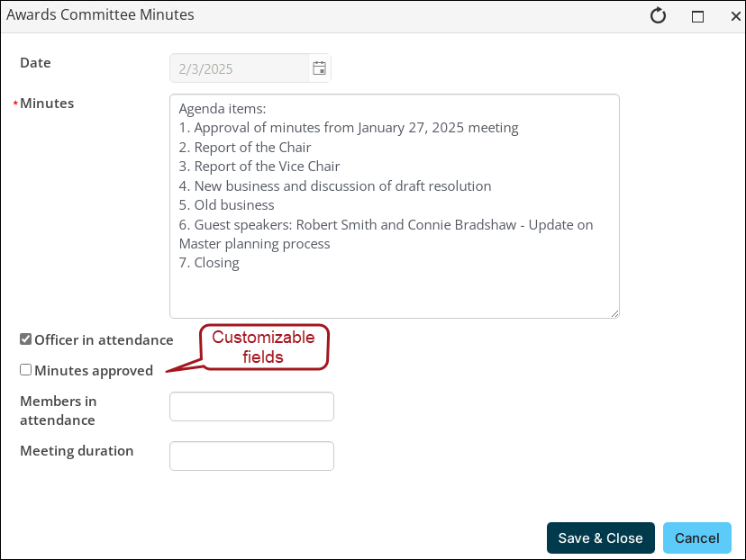Screen dimensions: 746x560
Task: Maximize the Awards Committee Minutes dialog
Action: (697, 16)
